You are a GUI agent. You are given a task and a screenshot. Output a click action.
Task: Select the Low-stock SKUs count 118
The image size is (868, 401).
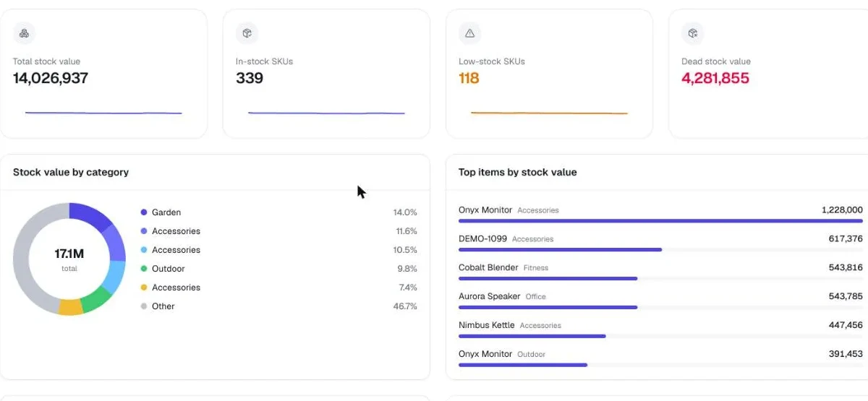tap(469, 78)
